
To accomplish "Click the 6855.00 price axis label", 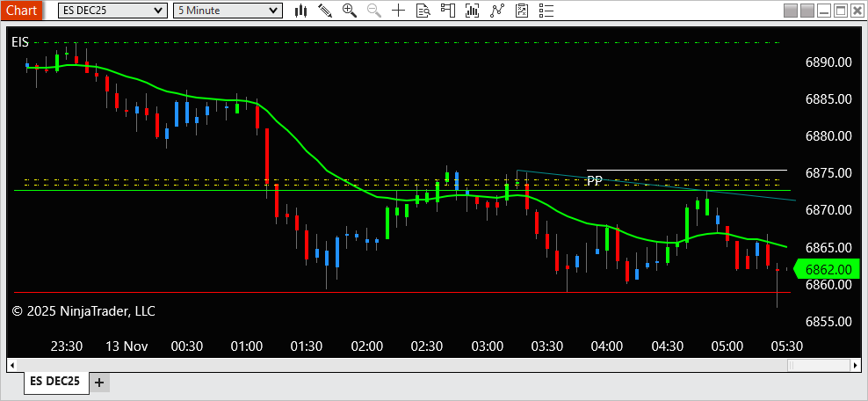I will coord(828,321).
